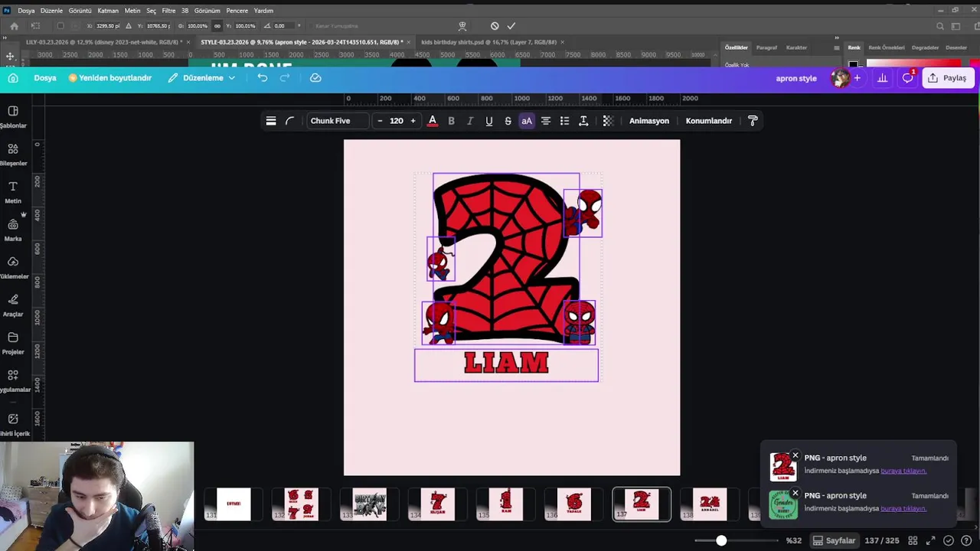Undo the last Canva action
The width and height of the screenshot is (980, 551).
pyautogui.click(x=263, y=78)
